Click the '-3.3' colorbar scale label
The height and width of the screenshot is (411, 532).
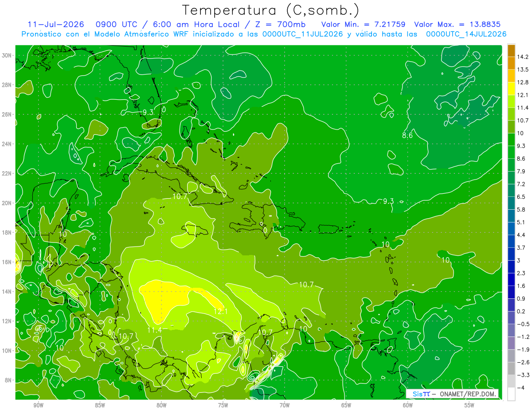click(x=523, y=375)
